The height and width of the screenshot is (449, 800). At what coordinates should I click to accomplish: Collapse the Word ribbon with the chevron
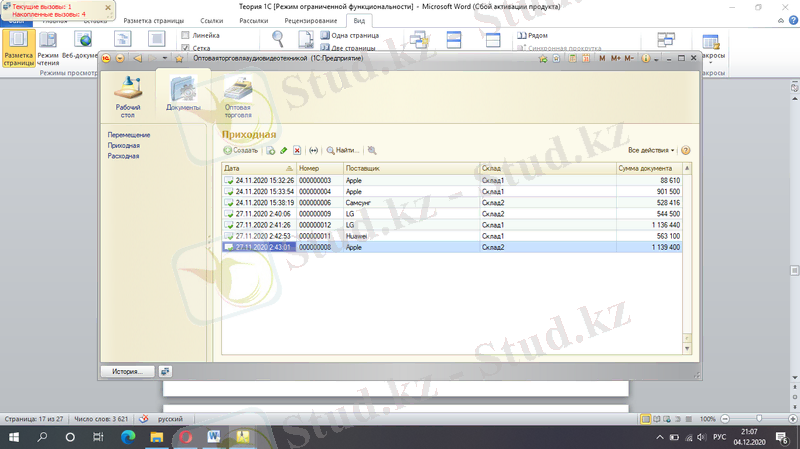(x=781, y=21)
